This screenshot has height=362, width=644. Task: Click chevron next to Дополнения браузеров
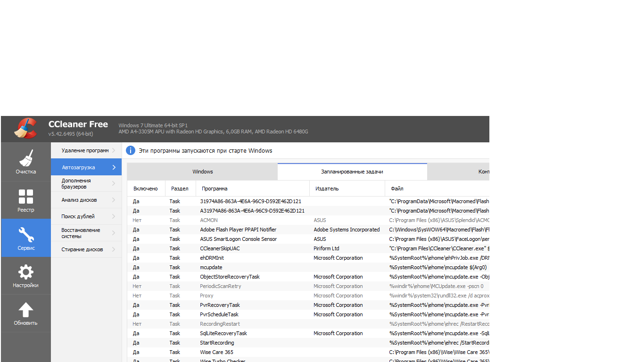[114, 183]
